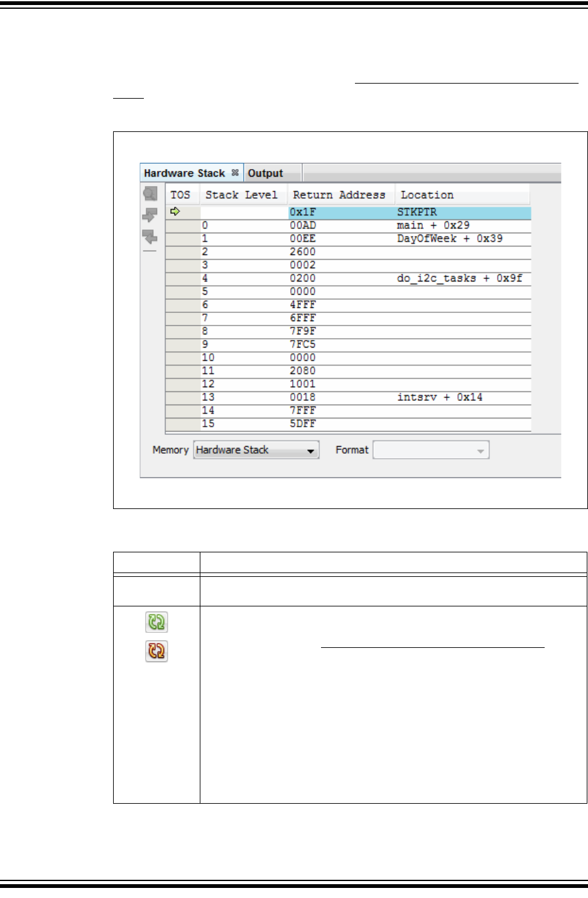Select return address 0200
This screenshot has width=588, height=898.
click(303, 278)
